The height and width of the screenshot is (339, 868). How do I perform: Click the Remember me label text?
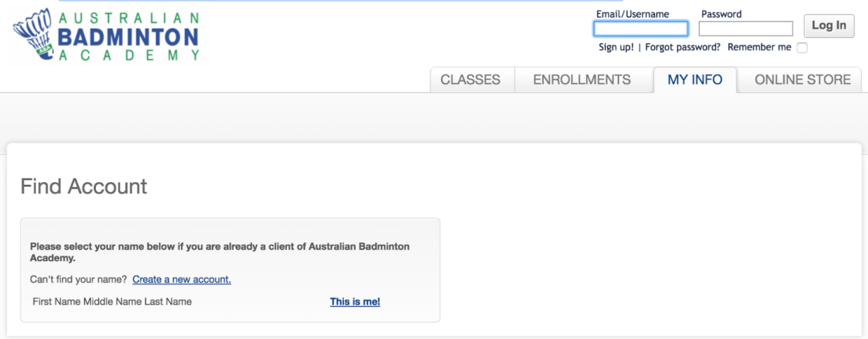759,48
